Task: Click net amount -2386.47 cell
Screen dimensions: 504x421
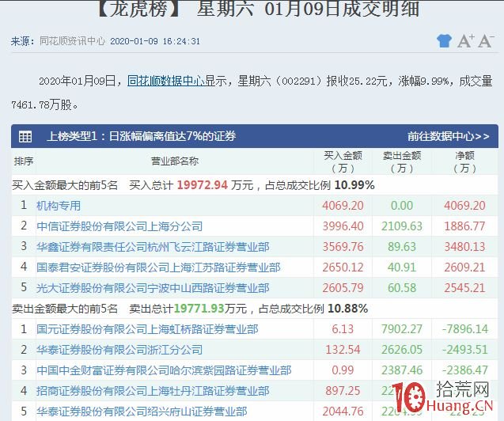Action: [x=464, y=370]
